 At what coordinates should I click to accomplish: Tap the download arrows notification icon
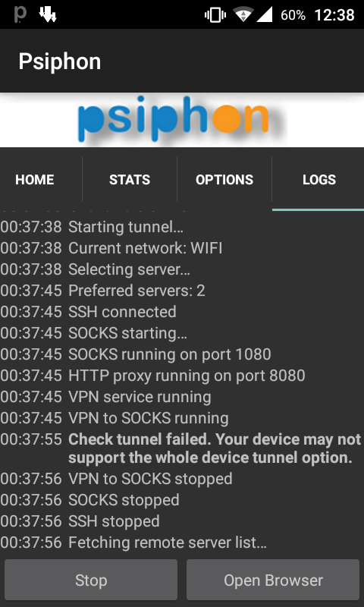(x=48, y=14)
